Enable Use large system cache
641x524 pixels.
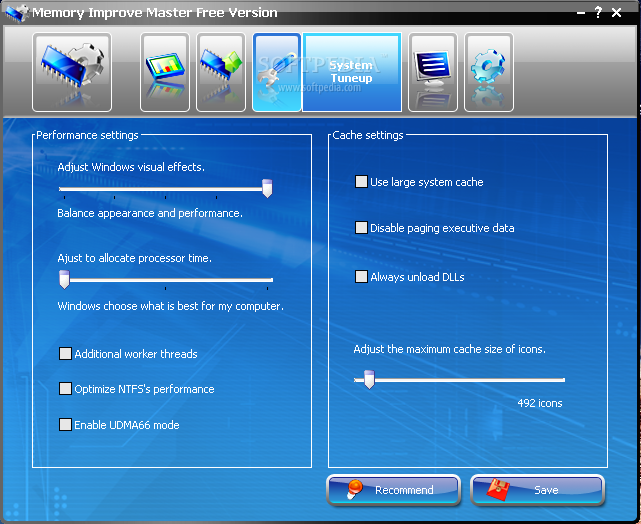click(x=361, y=182)
